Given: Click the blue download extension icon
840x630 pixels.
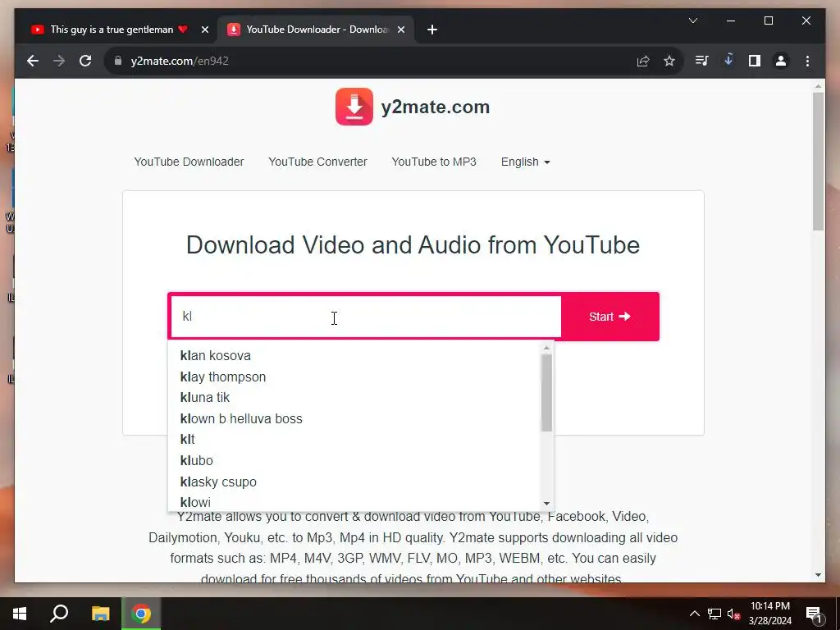Looking at the screenshot, I should pos(728,60).
